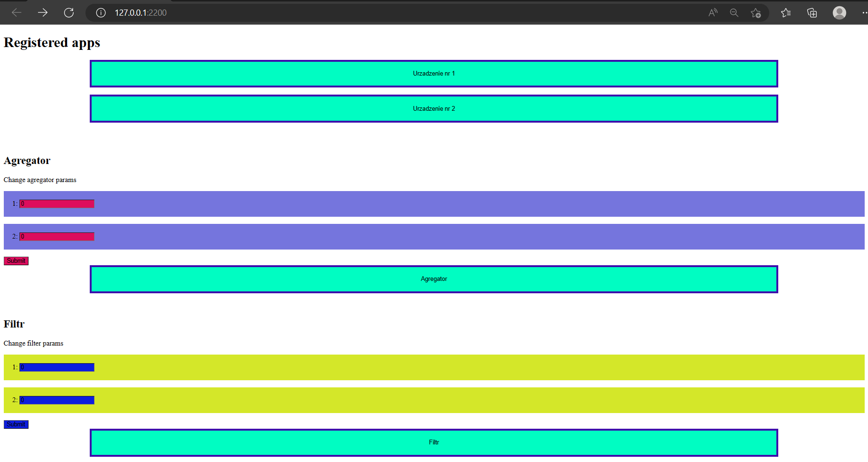Open the Collections panel
The image size is (868, 462).
click(x=812, y=13)
